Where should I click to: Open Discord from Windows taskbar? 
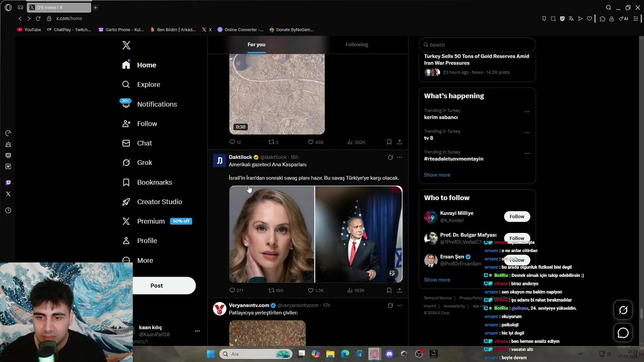(x=389, y=354)
